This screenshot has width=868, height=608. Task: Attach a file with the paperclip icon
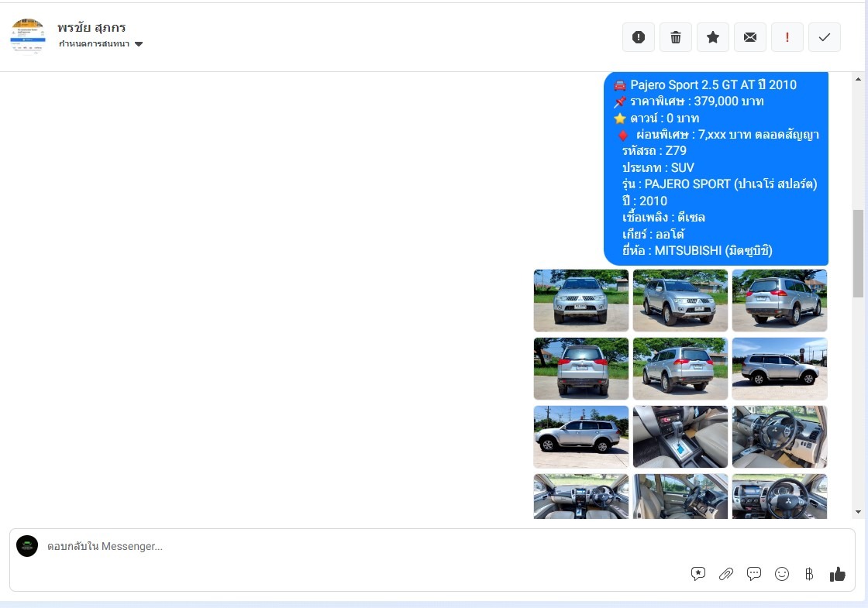pos(726,574)
